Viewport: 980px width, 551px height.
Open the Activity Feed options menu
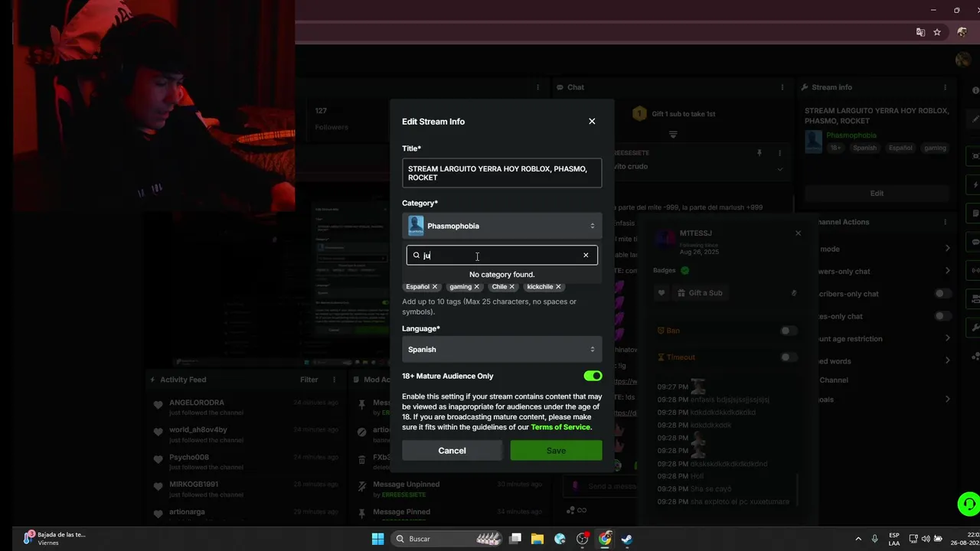(x=334, y=380)
